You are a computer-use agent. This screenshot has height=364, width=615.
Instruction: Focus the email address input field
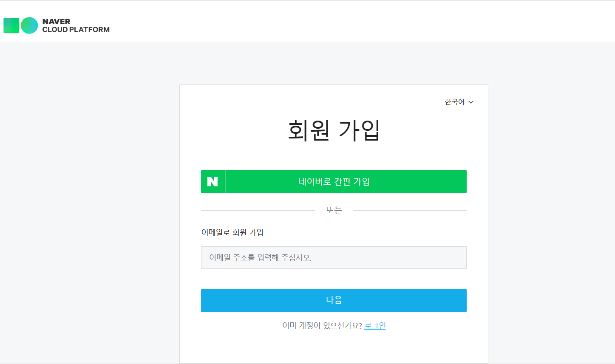(x=334, y=257)
